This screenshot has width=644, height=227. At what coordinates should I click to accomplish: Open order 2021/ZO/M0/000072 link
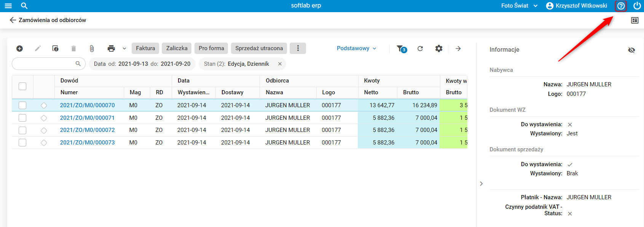click(x=87, y=130)
